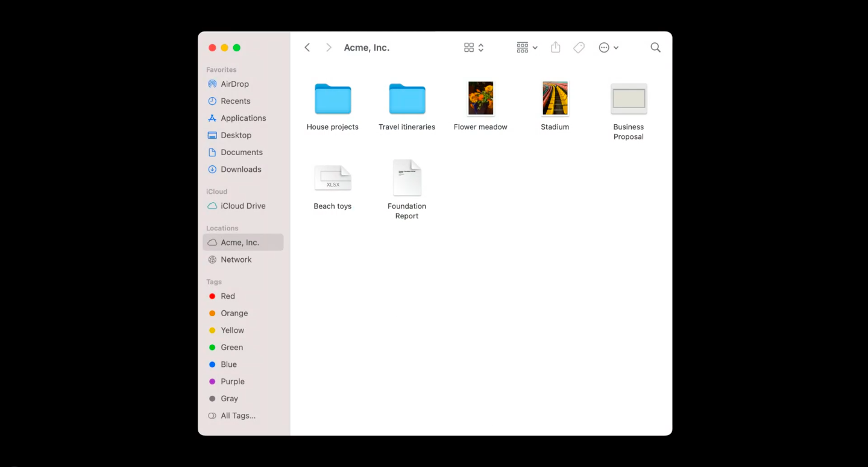The width and height of the screenshot is (868, 467).
Task: Open the Foundation Report document
Action: click(x=407, y=177)
